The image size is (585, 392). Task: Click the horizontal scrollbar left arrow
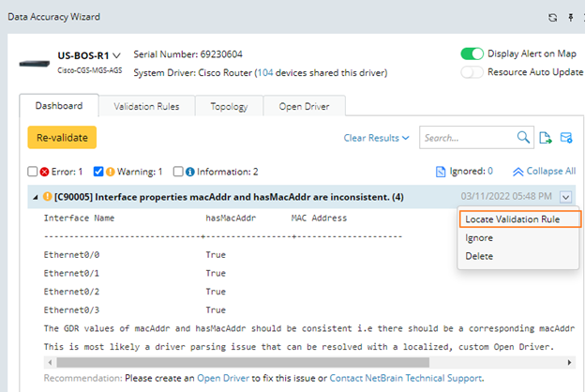tap(50, 362)
